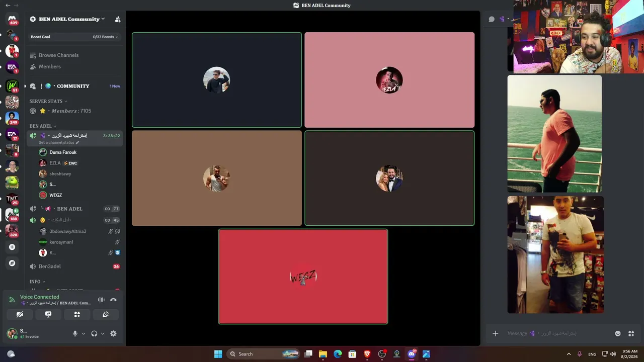Deafen with the headphones icon
The height and width of the screenshot is (362, 644).
pos(94,333)
